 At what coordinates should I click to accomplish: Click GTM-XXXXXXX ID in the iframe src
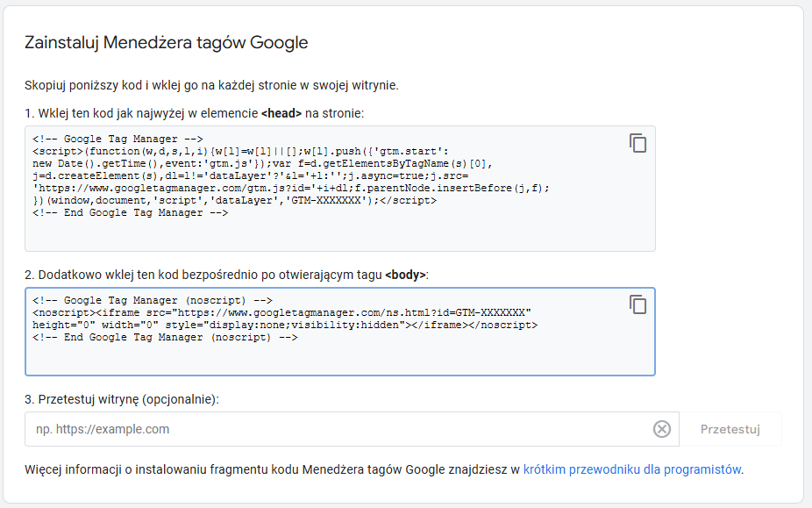pos(495,312)
